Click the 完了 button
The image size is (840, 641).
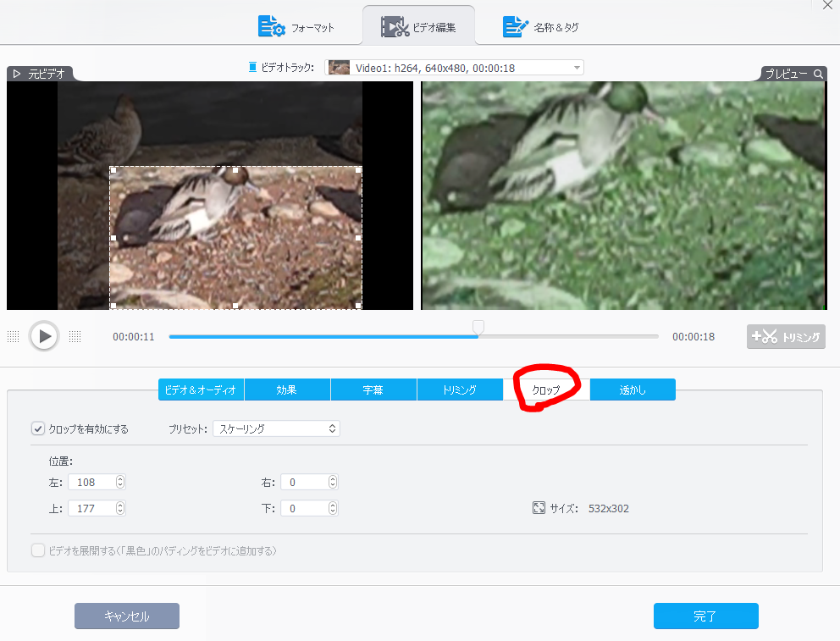(x=705, y=616)
